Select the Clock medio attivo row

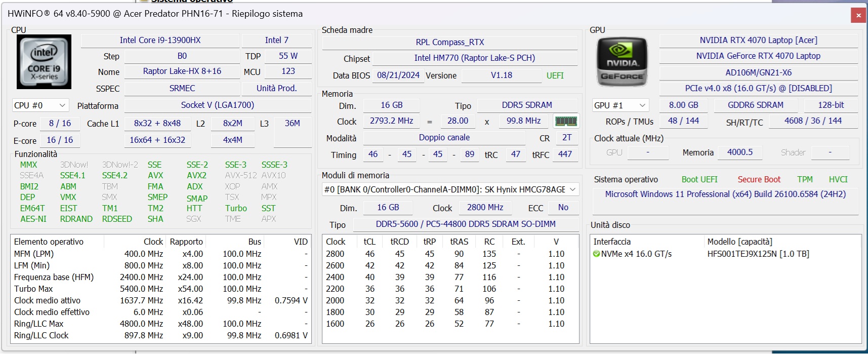tap(160, 300)
